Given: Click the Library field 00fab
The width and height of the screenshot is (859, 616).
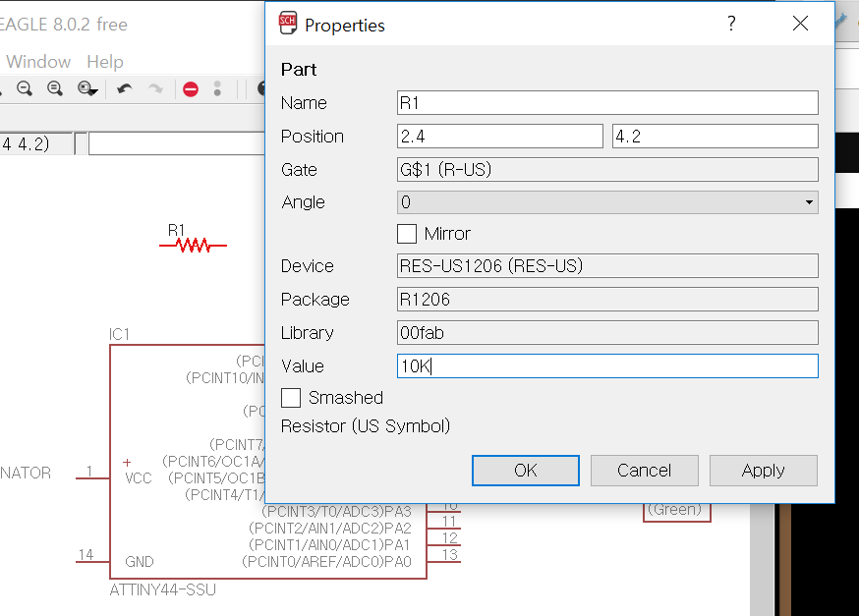Looking at the screenshot, I should [x=607, y=332].
